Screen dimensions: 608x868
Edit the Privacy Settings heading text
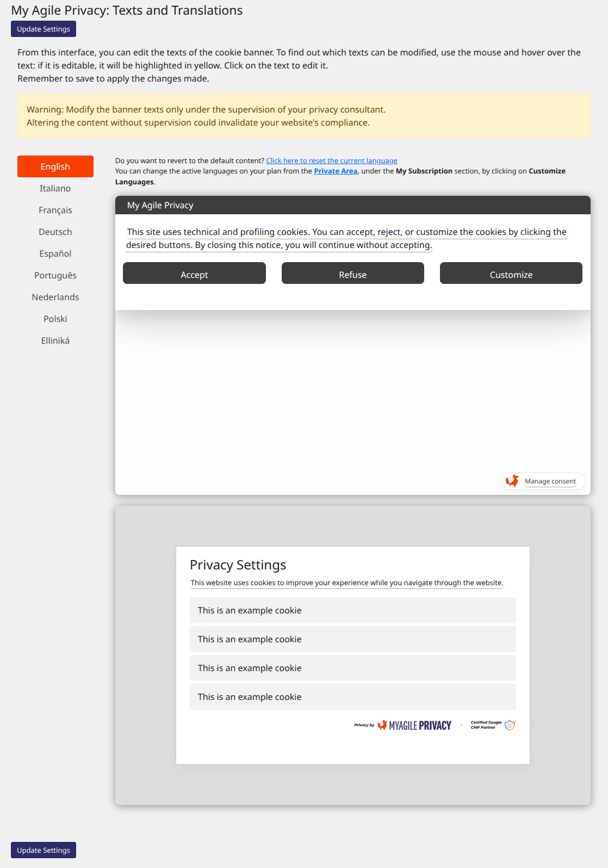pos(238,565)
